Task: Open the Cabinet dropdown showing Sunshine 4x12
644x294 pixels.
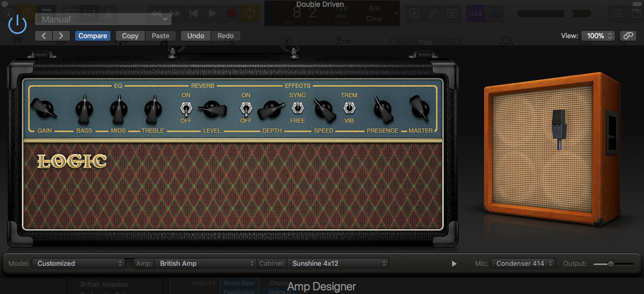Action: tap(338, 264)
